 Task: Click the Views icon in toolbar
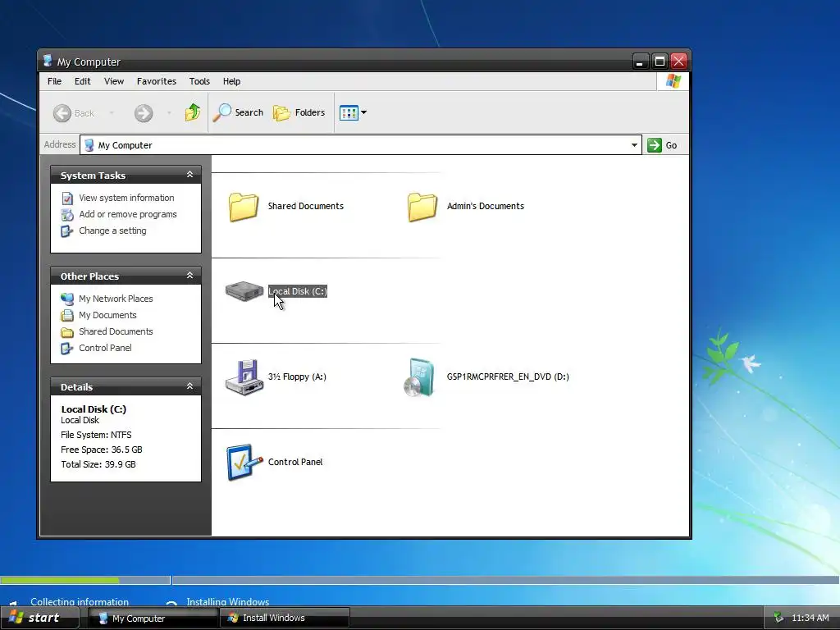click(349, 112)
